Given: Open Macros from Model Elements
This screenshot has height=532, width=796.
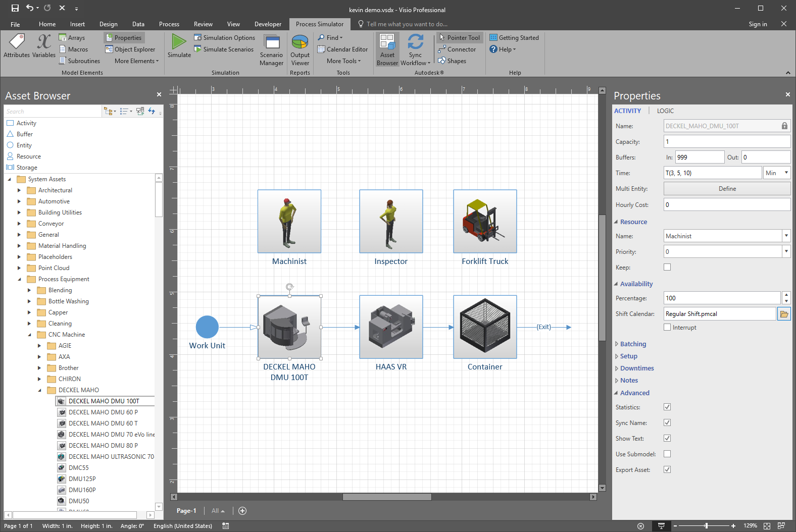Looking at the screenshot, I should click(x=73, y=49).
